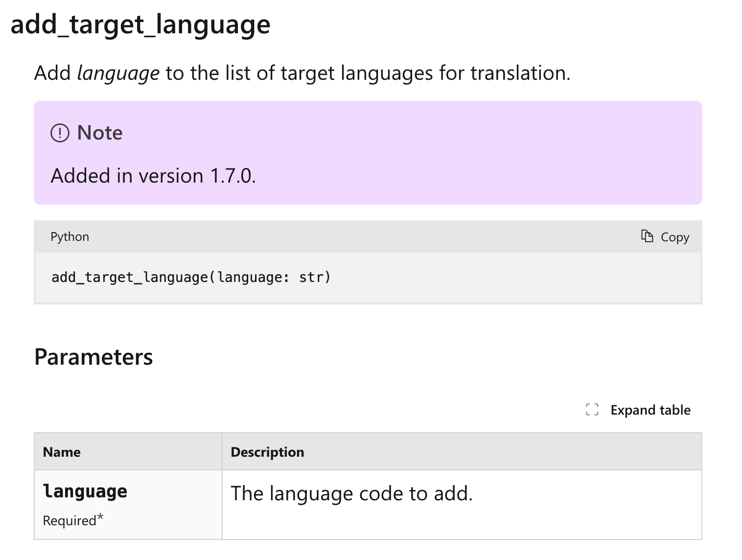Select the Expand table text button

[x=650, y=410]
